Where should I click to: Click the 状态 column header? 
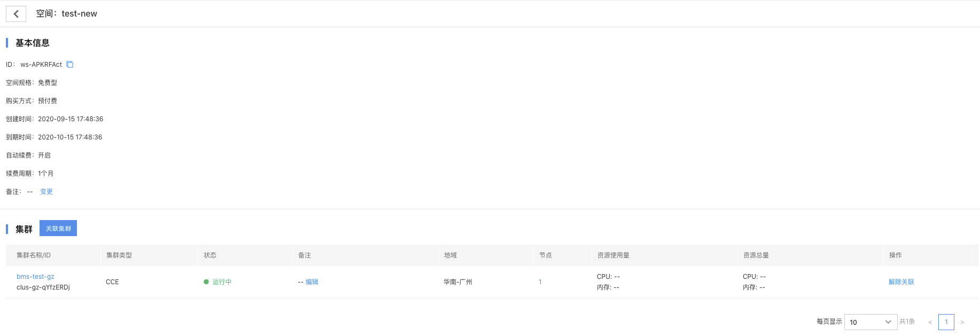(210, 255)
